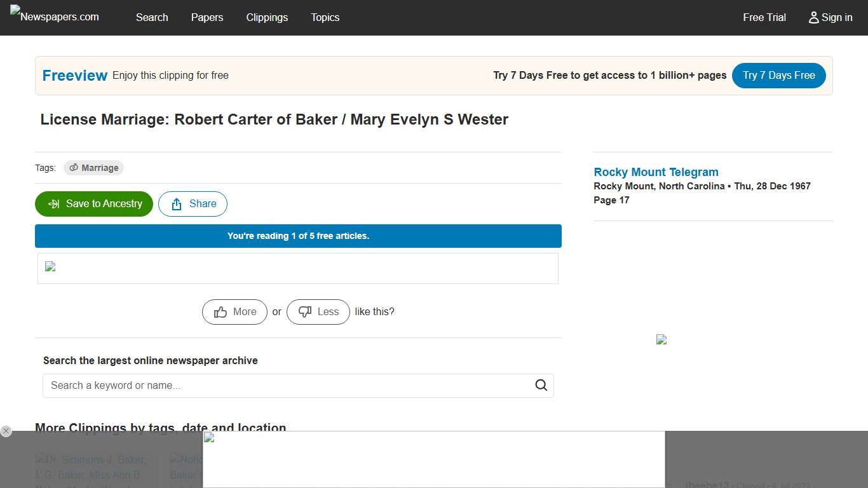Click the Marriage tag

tap(94, 167)
